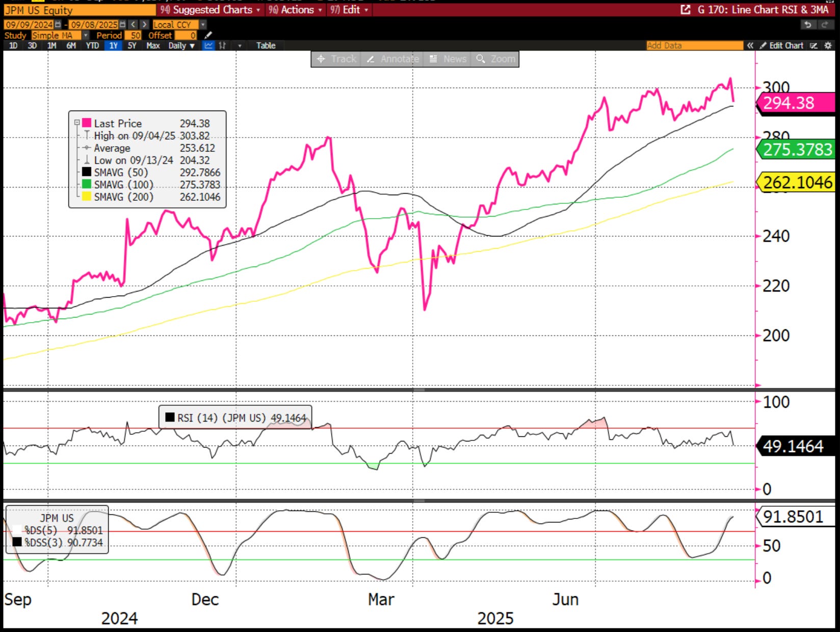Shift date range backward with left arrow
840x632 pixels.
coord(133,24)
